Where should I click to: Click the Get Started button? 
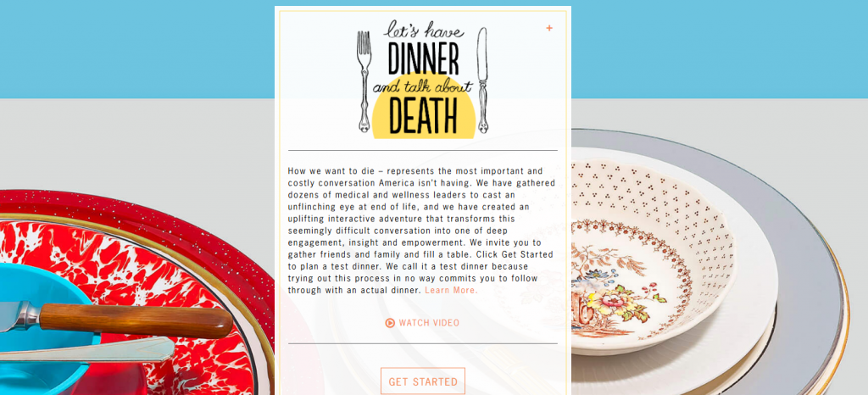point(423,381)
